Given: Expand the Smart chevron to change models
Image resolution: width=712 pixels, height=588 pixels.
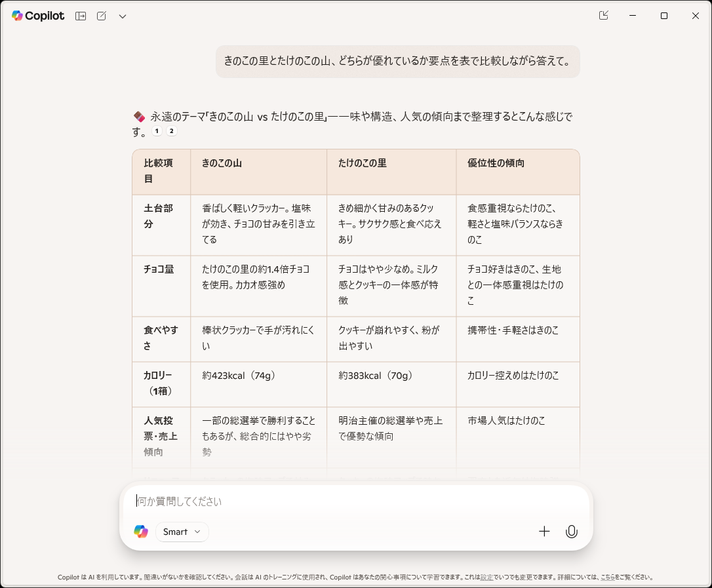Looking at the screenshot, I should tap(199, 532).
